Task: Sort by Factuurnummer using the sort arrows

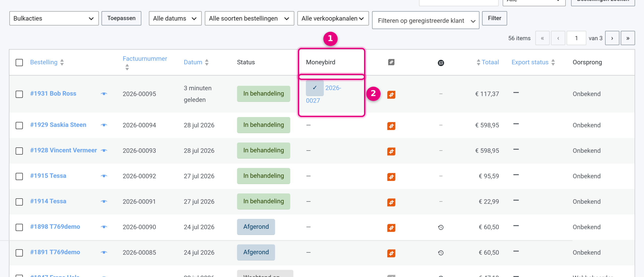Action: tap(127, 67)
